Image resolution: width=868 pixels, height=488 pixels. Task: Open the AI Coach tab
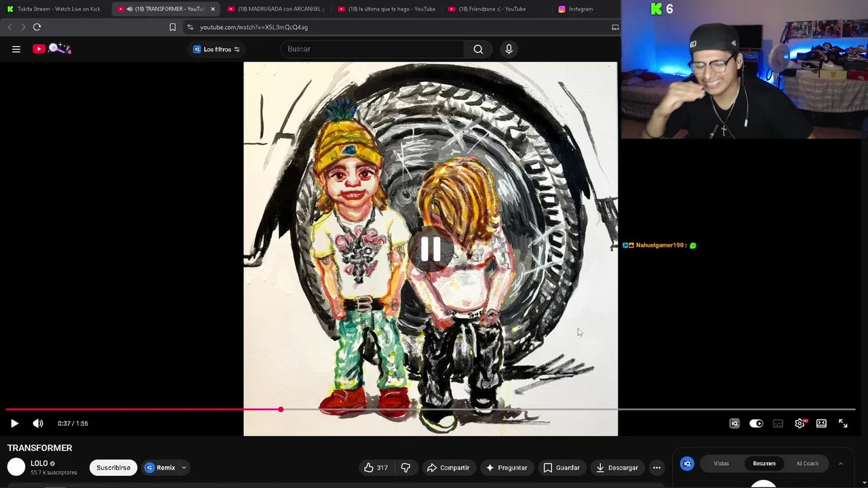pos(807,464)
